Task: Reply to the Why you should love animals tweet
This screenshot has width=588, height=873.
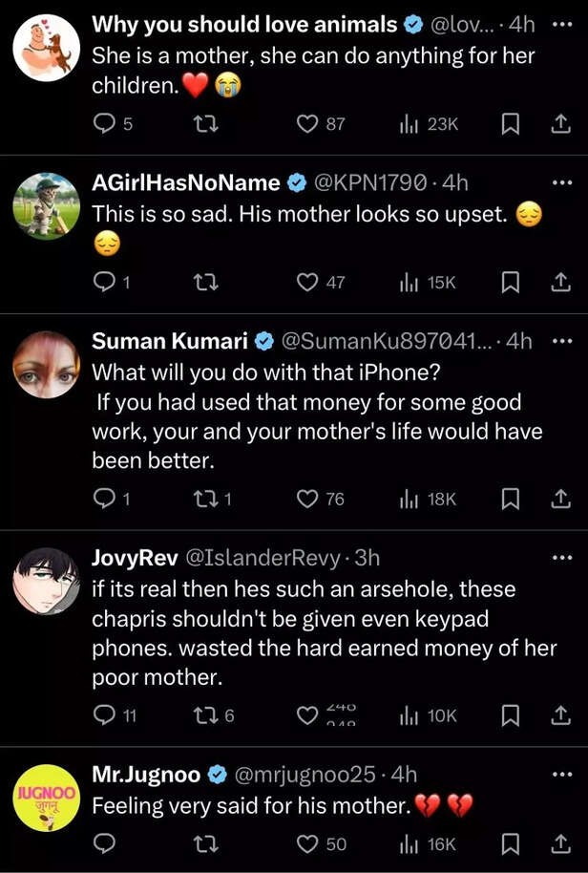Action: tap(104, 124)
